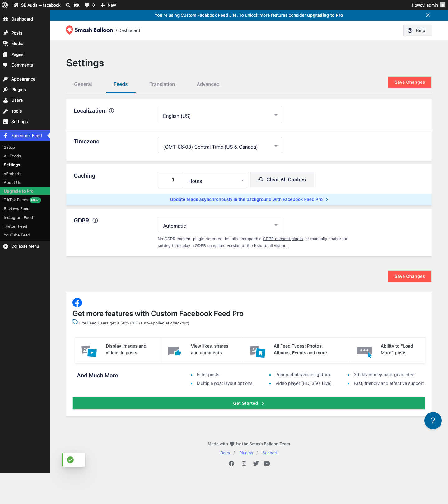
Task: Focus the caching interval number field
Action: 170,180
